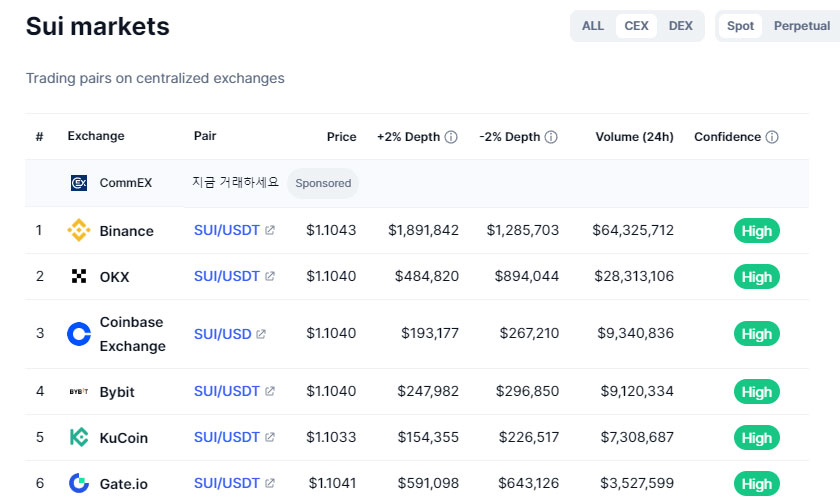Image resolution: width=840 pixels, height=500 pixels.
Task: Click the Coinbase Exchange logo icon
Action: coord(79,334)
